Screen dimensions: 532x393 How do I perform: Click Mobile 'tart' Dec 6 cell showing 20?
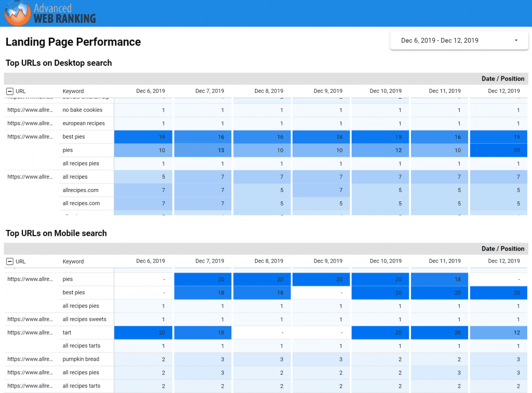coord(143,333)
